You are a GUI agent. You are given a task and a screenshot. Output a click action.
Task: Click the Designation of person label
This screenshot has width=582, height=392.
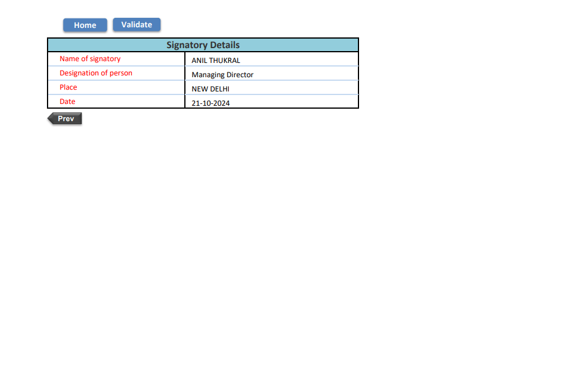coord(96,73)
